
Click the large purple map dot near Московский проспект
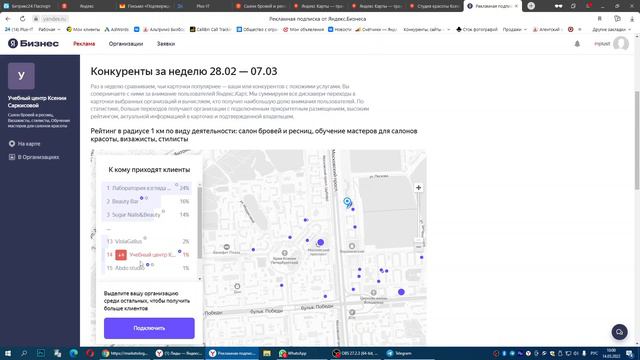321,242
